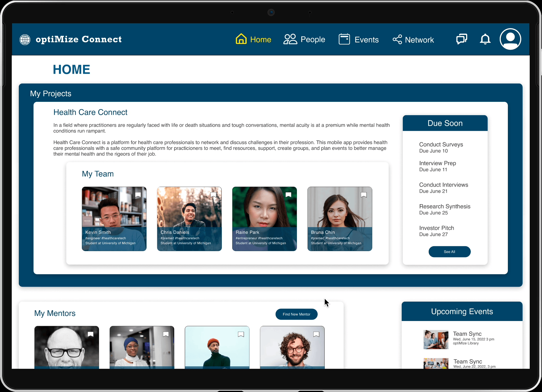Open the Events tab label
Image resolution: width=542 pixels, height=392 pixels.
(367, 40)
